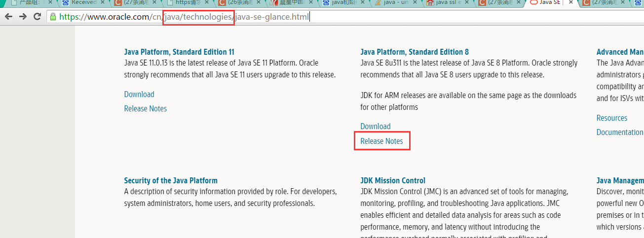Click the Stack Overflow favicon on the java - un tab

coord(378,2)
